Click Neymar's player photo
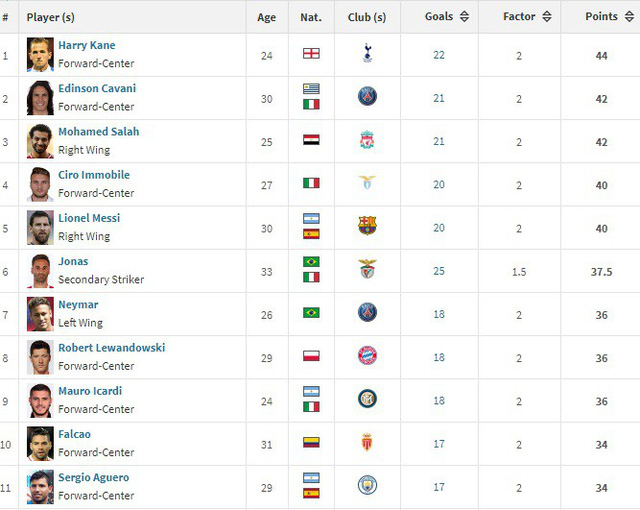Image resolution: width=640 pixels, height=510 pixels. click(40, 314)
